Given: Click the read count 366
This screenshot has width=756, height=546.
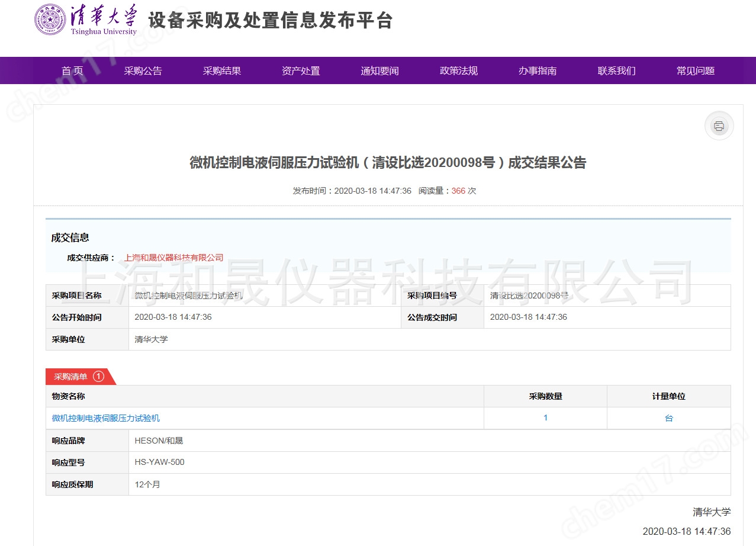Looking at the screenshot, I should coord(458,191).
